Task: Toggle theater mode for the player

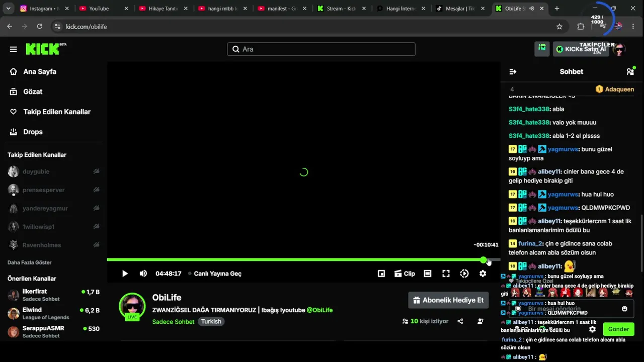Action: (427, 274)
